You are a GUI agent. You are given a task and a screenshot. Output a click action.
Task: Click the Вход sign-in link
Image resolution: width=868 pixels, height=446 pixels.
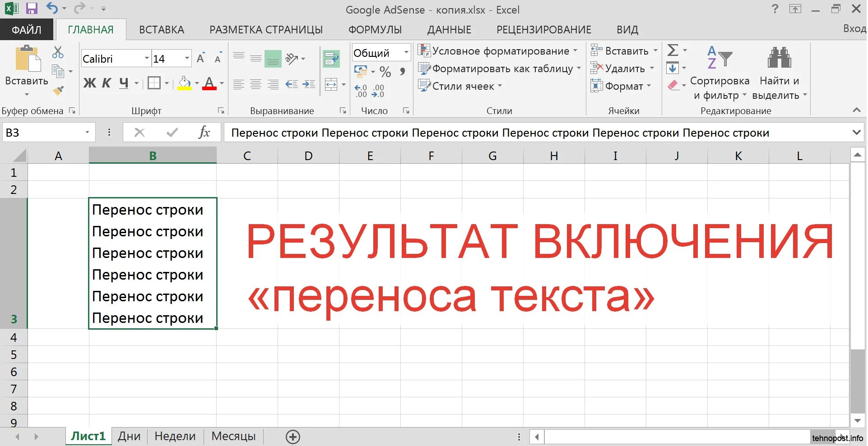pyautogui.click(x=854, y=28)
